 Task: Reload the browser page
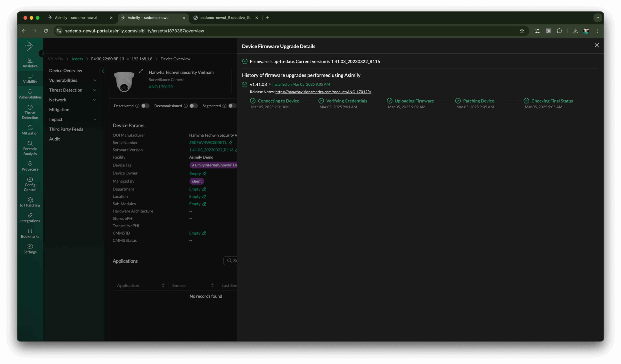[46, 31]
